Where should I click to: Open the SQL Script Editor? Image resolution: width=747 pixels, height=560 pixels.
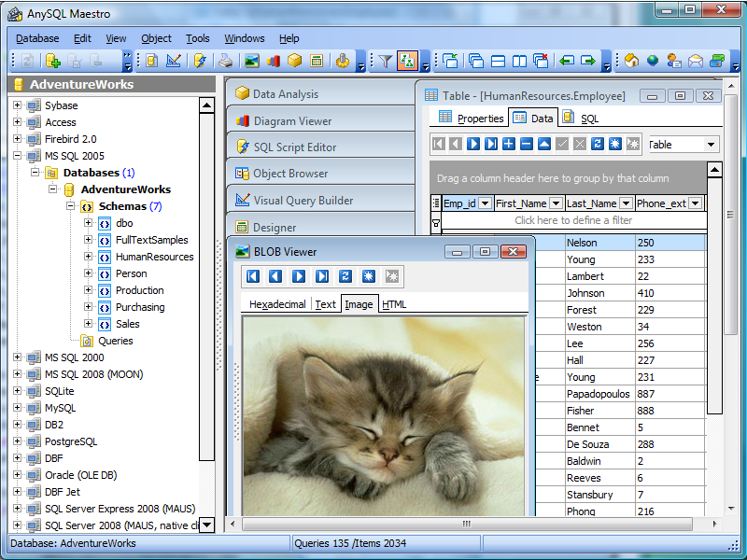coord(294,147)
